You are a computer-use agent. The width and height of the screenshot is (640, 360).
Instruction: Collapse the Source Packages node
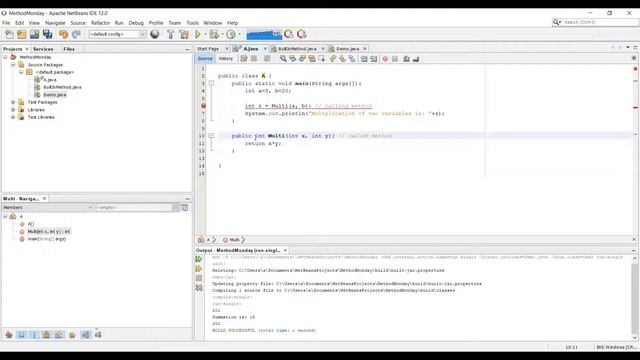(13, 64)
